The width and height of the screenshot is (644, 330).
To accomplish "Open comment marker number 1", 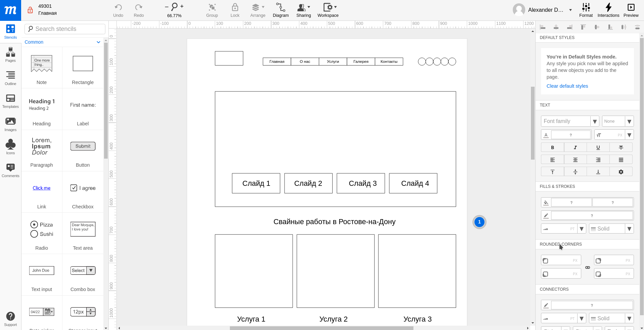I will [479, 222].
